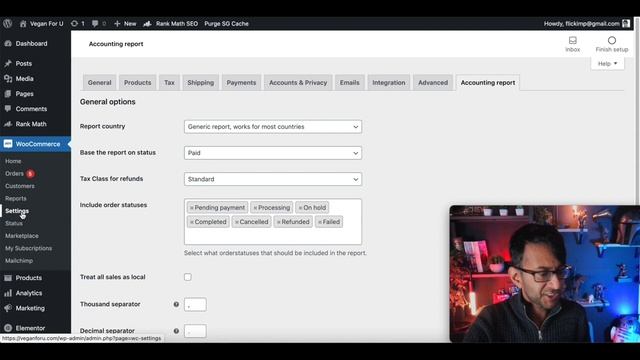
Task: Open the Tax tab
Action: [x=169, y=82]
